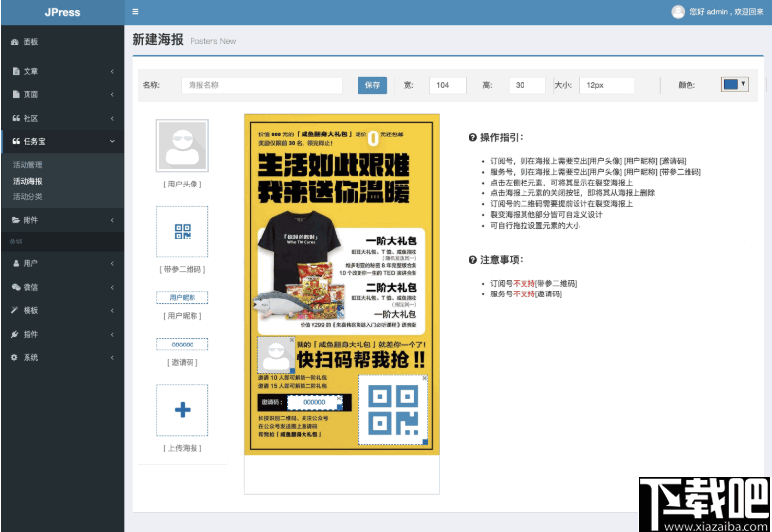This screenshot has width=772, height=532.
Task: Remove the invitation code element from poster
Action: coord(339,397)
